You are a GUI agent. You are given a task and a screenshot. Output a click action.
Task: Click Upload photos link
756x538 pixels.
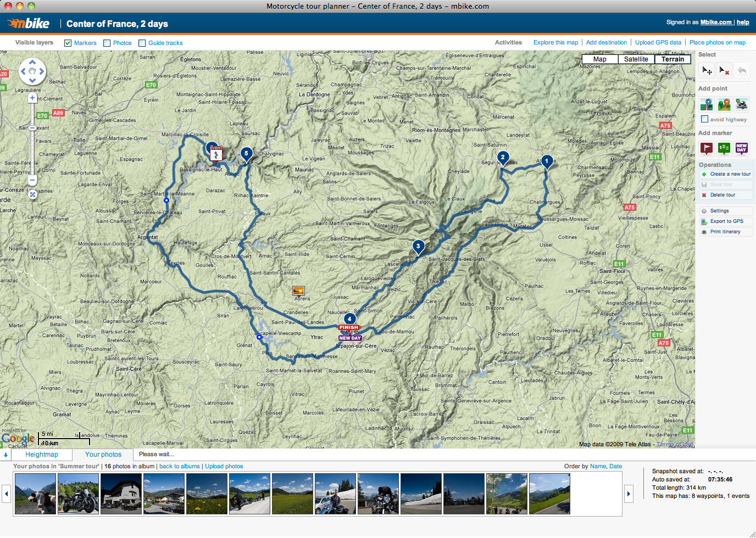point(224,467)
